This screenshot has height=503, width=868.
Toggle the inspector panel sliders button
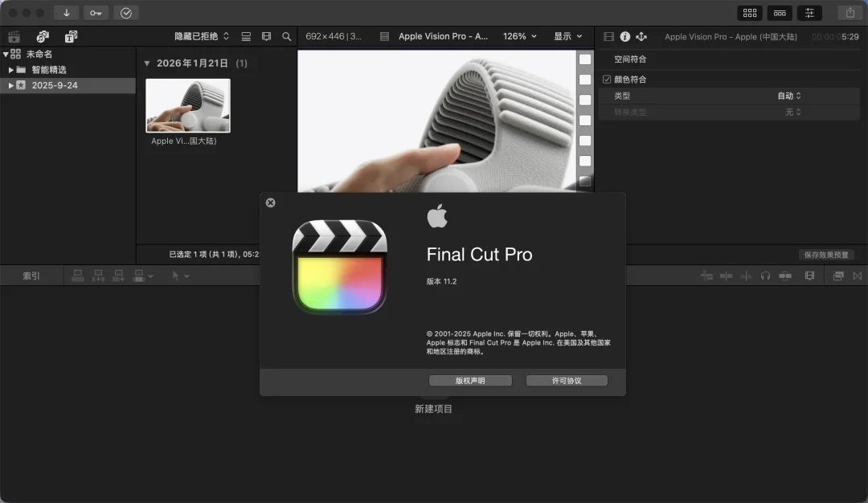coord(809,13)
